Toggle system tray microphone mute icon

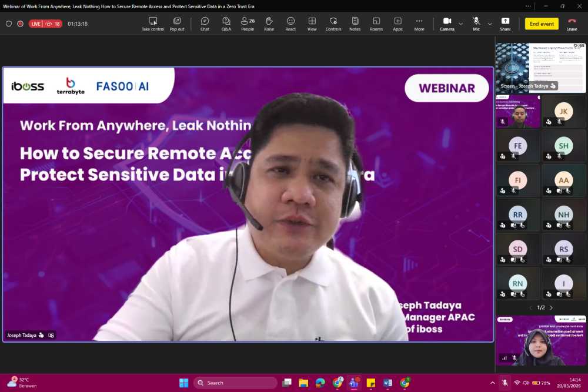coord(505,383)
